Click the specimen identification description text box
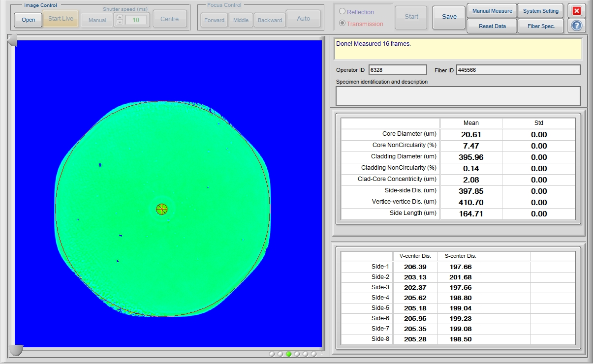Image resolution: width=593 pixels, height=364 pixels. (458, 95)
